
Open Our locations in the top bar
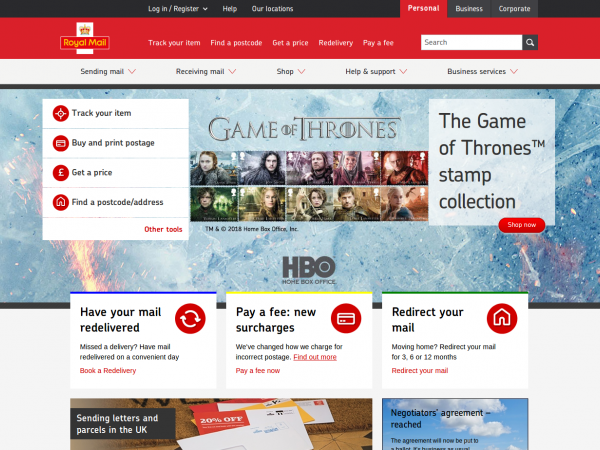(x=272, y=9)
